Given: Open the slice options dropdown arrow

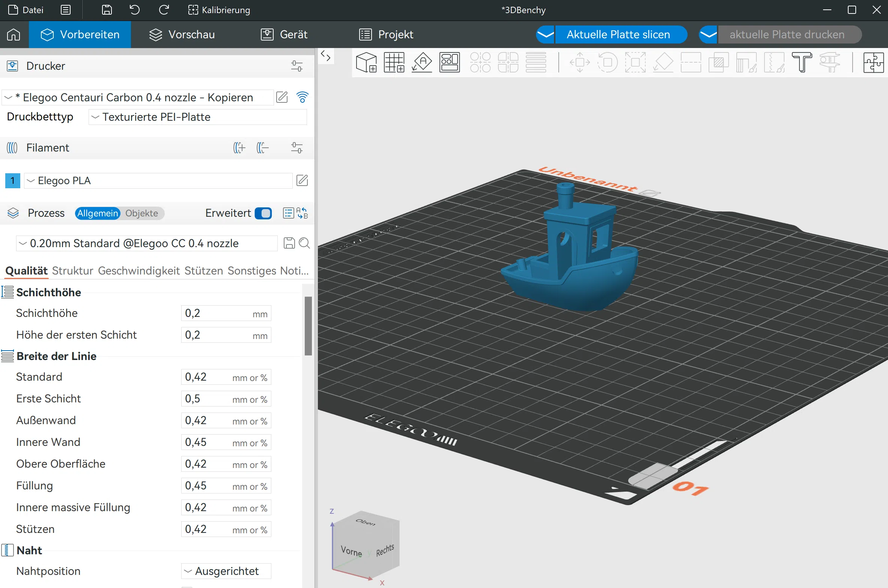Looking at the screenshot, I should tap(545, 34).
